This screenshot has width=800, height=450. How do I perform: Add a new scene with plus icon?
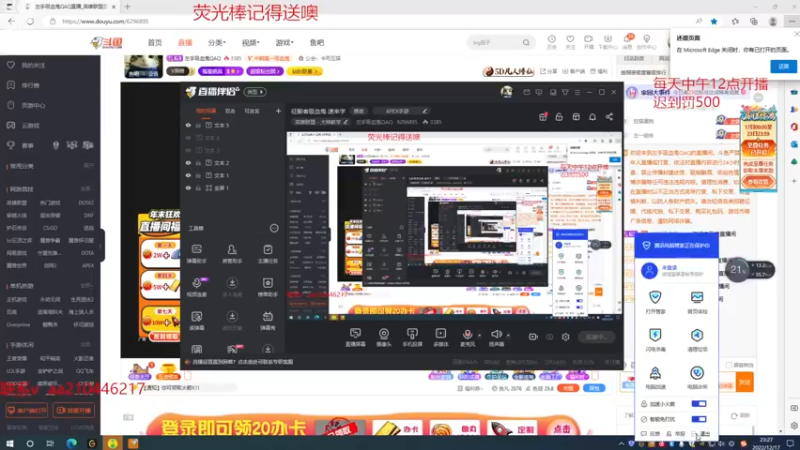click(x=278, y=111)
